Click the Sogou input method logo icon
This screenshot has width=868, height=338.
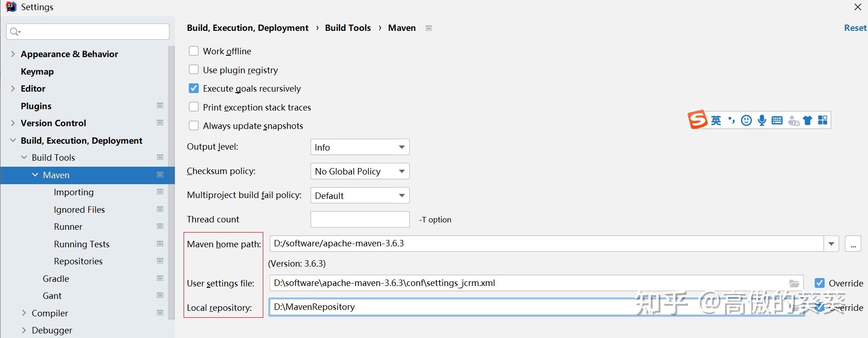click(x=697, y=120)
